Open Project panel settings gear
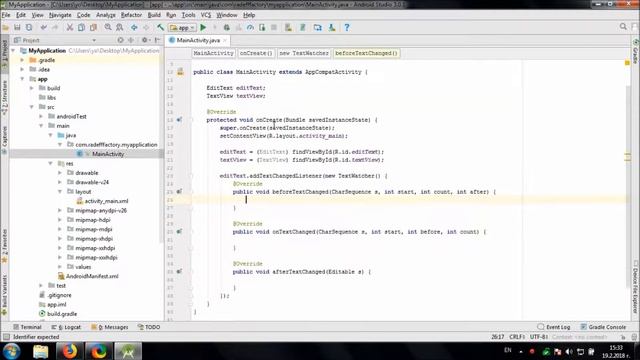640x360 pixels. click(x=145, y=40)
